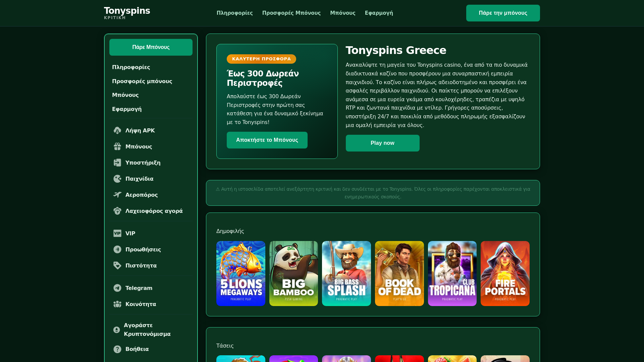Click the Telegram paper-plane icon
This screenshot has width=644, height=362.
[117, 288]
